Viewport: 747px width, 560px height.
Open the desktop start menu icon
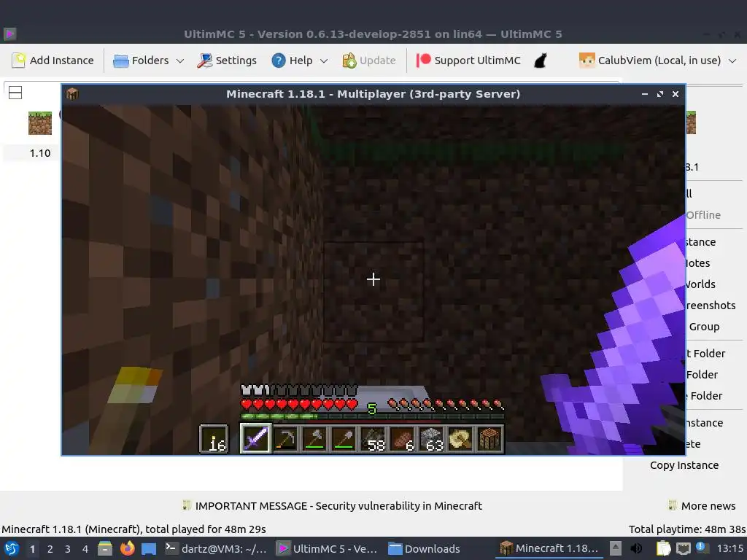click(x=12, y=548)
